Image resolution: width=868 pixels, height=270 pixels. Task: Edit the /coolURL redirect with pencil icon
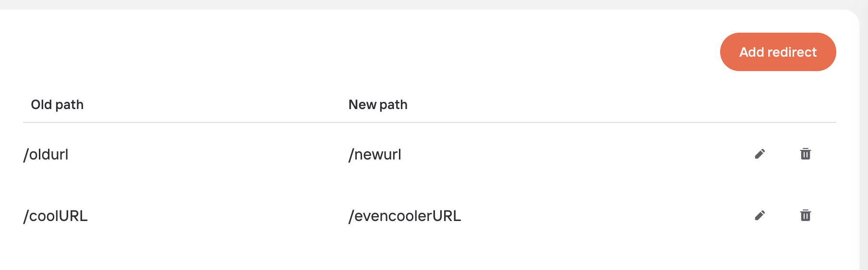click(759, 216)
